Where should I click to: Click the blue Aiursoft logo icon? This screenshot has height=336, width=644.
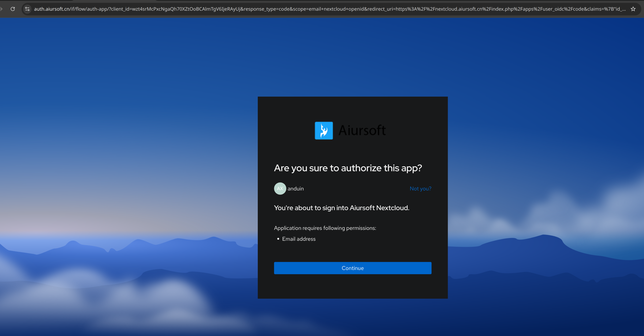coord(324,130)
